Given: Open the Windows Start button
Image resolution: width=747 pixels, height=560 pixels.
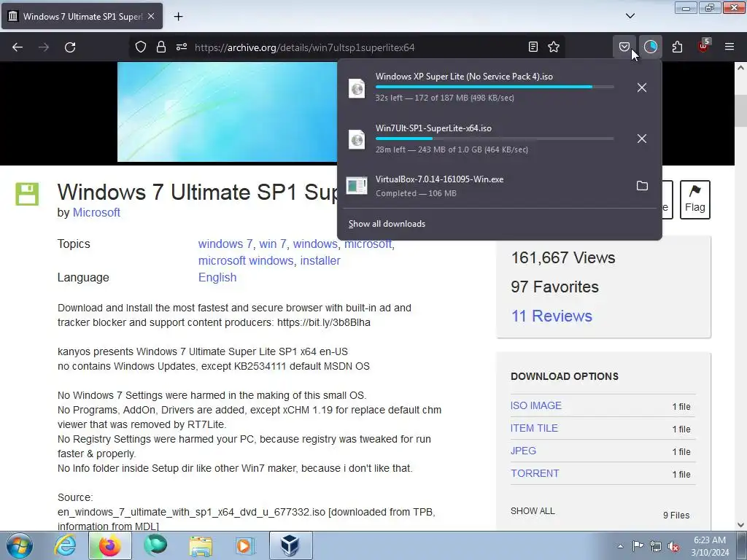Looking at the screenshot, I should 20,545.
